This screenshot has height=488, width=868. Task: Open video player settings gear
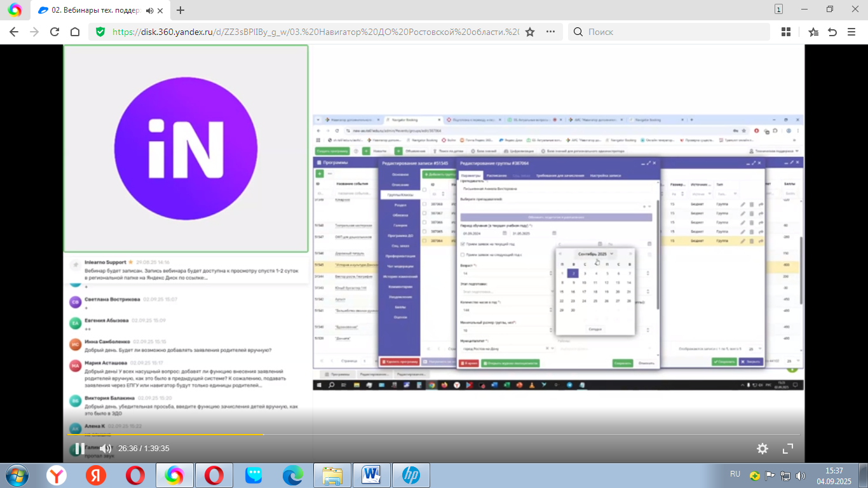click(763, 449)
